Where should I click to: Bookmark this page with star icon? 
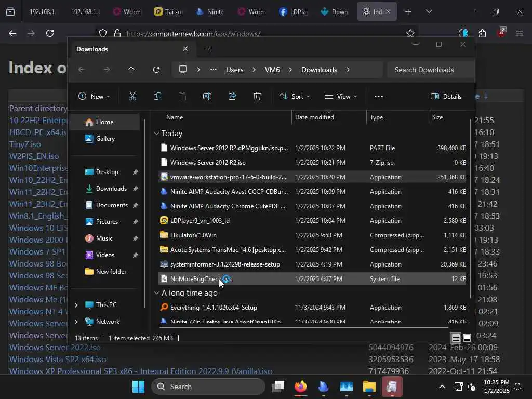click(410, 33)
